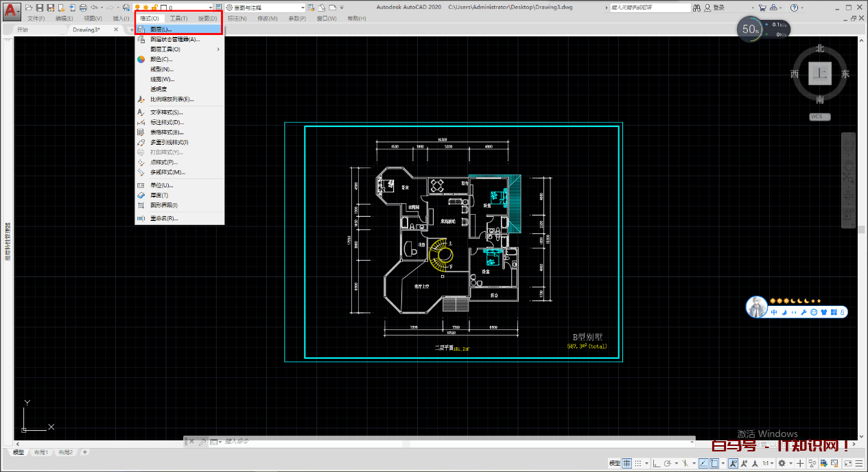This screenshot has width=868, height=472.
Task: Toggle Ortho mode on the status bar
Action: click(657, 463)
